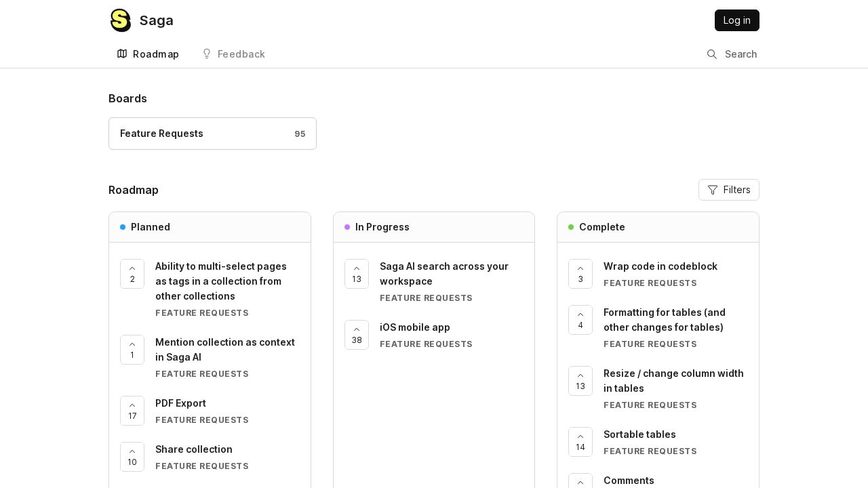Image resolution: width=868 pixels, height=488 pixels.
Task: Click Feature Requests tag under PDF Export
Action: pos(202,420)
